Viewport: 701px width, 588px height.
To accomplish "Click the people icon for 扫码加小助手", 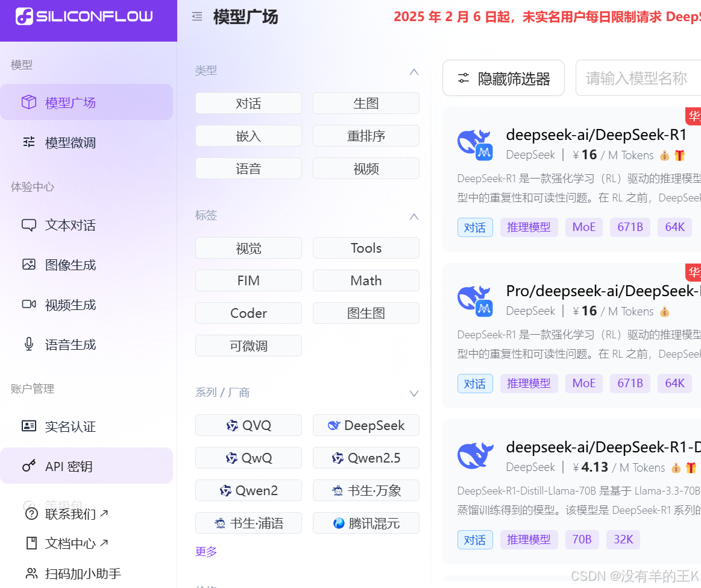I will pos(31,574).
